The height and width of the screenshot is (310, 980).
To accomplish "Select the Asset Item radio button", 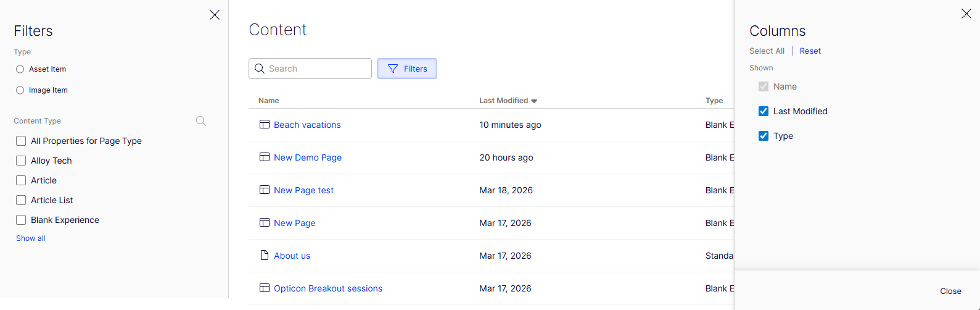I will tap(20, 69).
